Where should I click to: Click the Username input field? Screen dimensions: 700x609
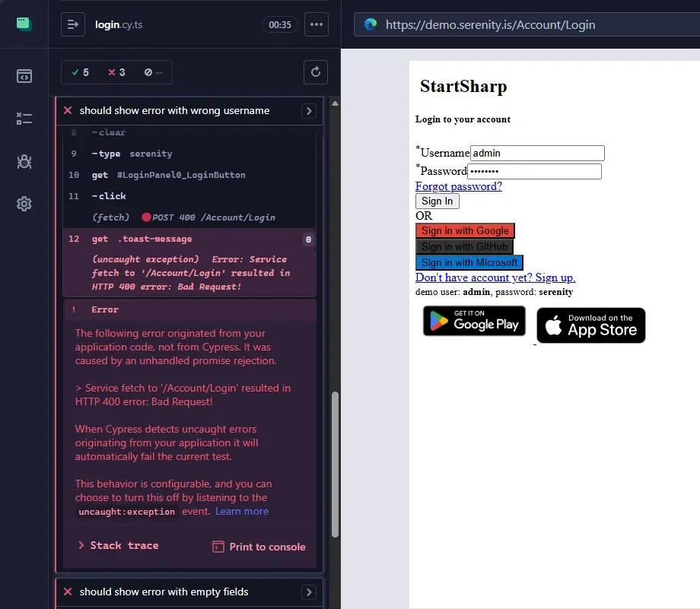tap(537, 153)
